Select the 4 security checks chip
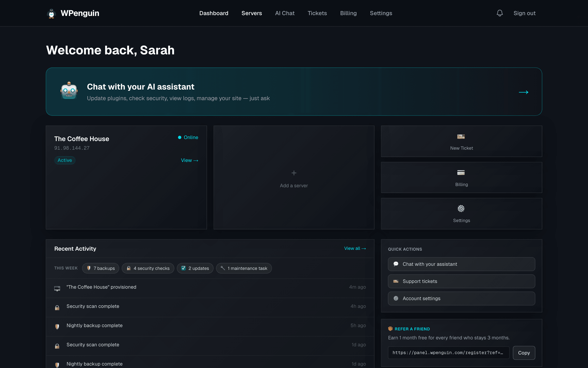 [148, 268]
